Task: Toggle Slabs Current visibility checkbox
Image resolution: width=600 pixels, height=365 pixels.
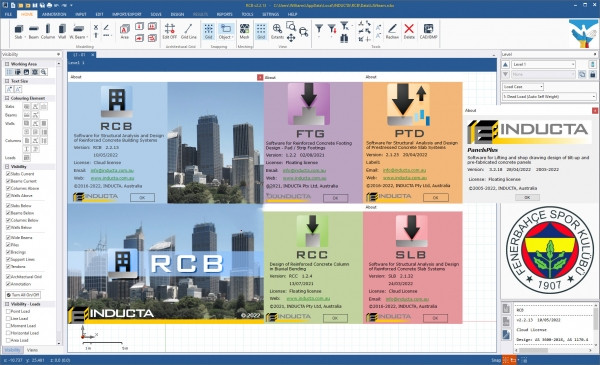Action: 8,174
